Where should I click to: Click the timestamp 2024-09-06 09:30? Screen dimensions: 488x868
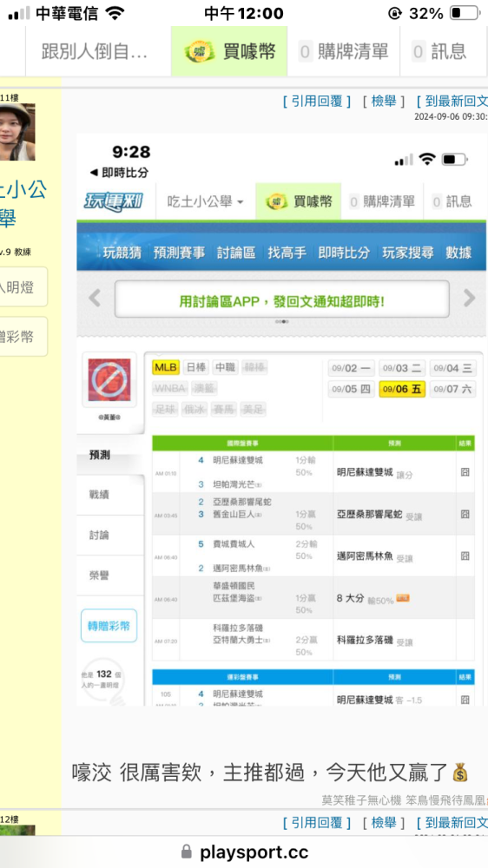point(451,117)
